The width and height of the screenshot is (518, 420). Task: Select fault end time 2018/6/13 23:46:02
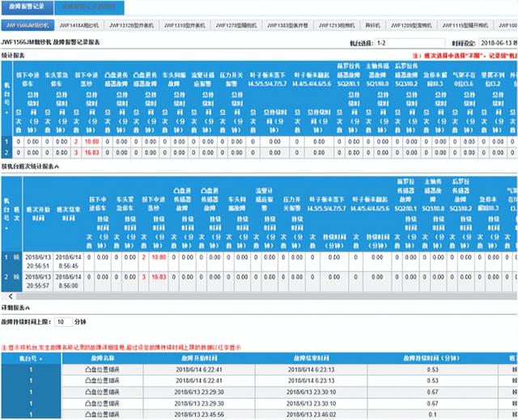(x=311, y=414)
